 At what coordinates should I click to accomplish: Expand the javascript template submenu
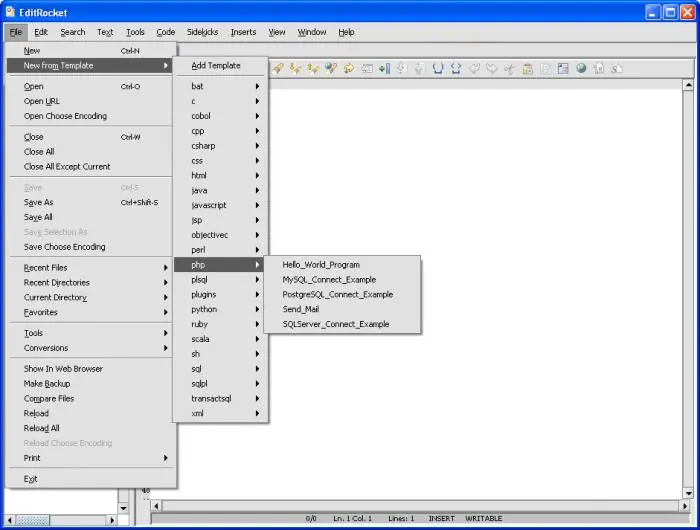(221, 205)
